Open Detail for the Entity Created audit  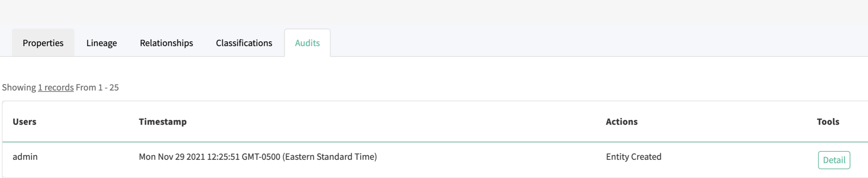click(x=834, y=160)
